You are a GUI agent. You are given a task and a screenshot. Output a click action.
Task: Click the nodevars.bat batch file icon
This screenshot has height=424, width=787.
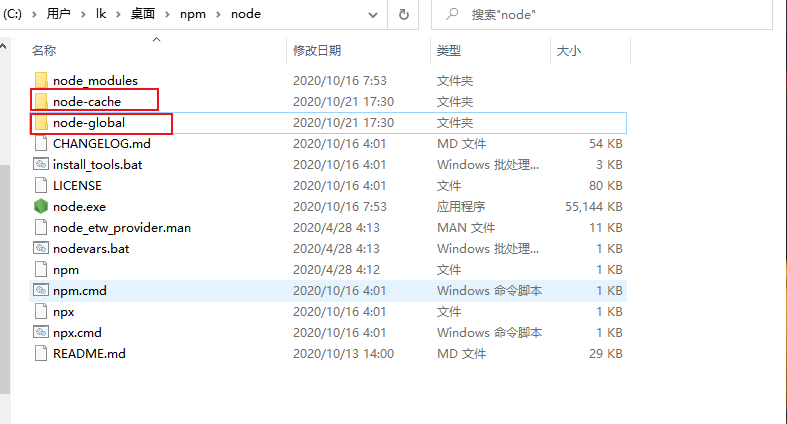pos(41,248)
